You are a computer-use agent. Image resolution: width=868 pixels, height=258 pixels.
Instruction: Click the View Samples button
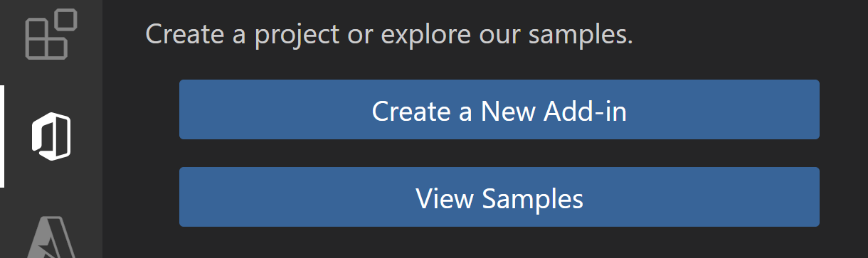point(499,197)
